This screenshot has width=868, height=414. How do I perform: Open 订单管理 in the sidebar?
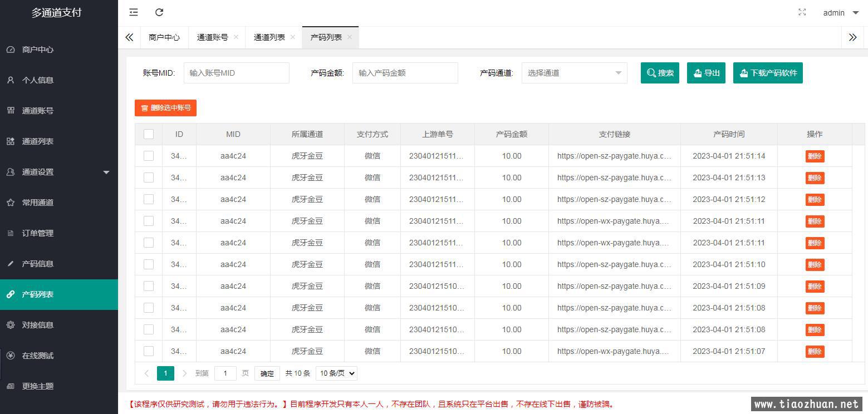59,233
